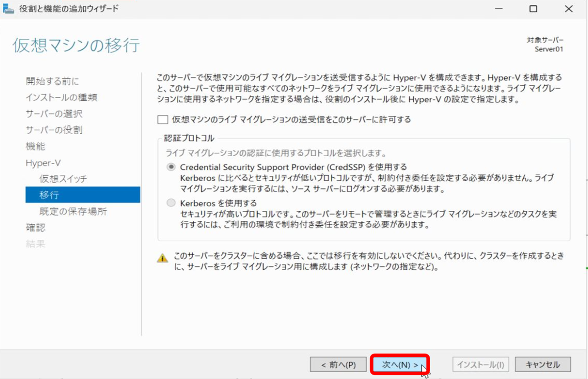Open the Hyper-V step in sidebar

point(43,163)
